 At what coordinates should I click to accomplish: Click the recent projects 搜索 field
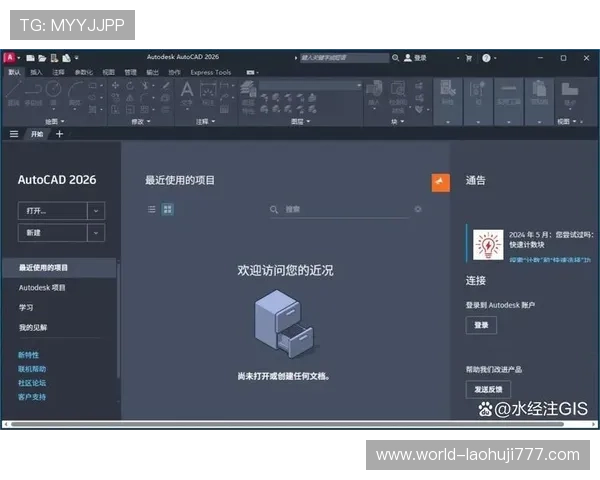coord(339,209)
